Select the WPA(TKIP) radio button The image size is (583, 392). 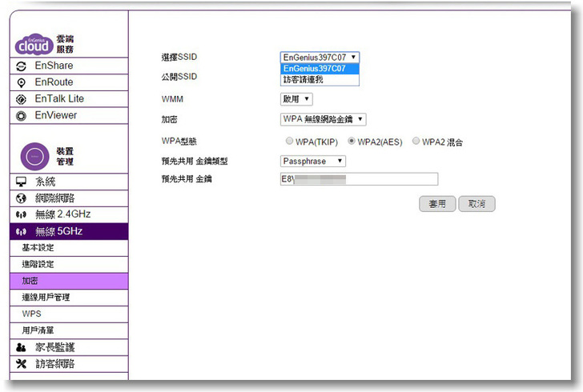(289, 141)
